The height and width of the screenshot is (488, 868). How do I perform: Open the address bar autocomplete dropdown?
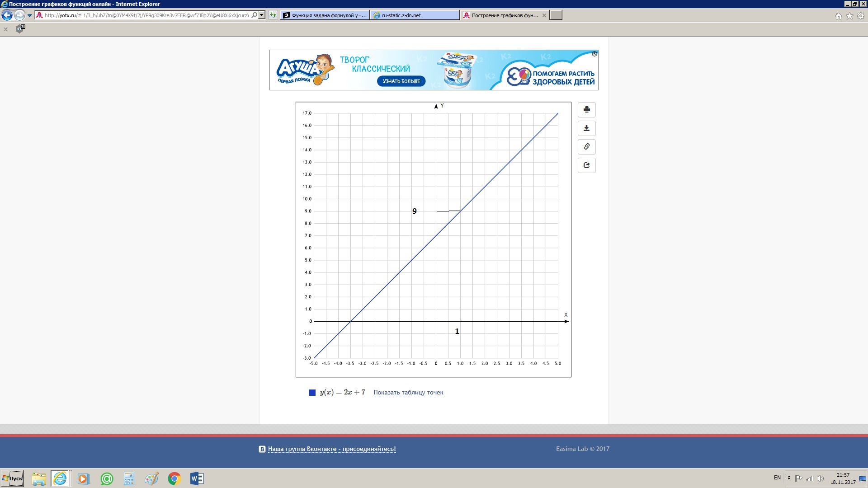coord(261,15)
